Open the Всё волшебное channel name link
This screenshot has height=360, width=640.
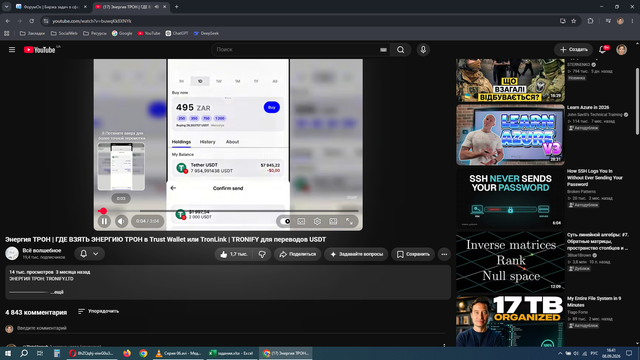(x=42, y=251)
